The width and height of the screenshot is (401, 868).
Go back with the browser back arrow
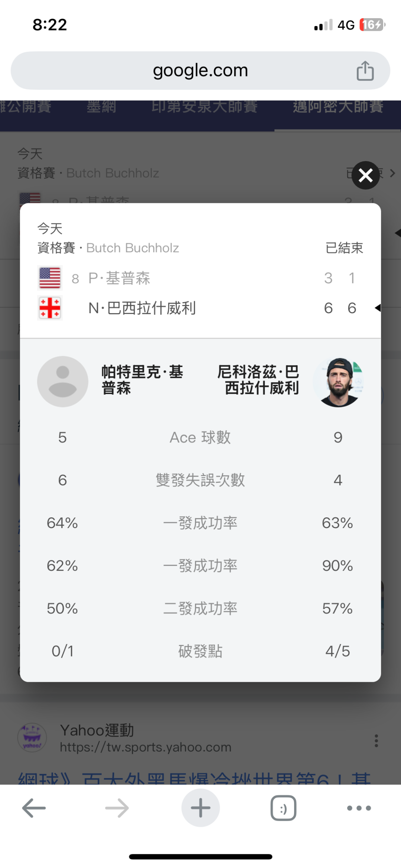click(34, 808)
